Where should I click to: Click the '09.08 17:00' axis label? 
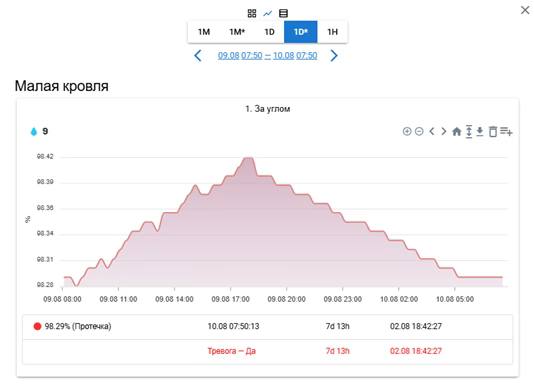[231, 299]
